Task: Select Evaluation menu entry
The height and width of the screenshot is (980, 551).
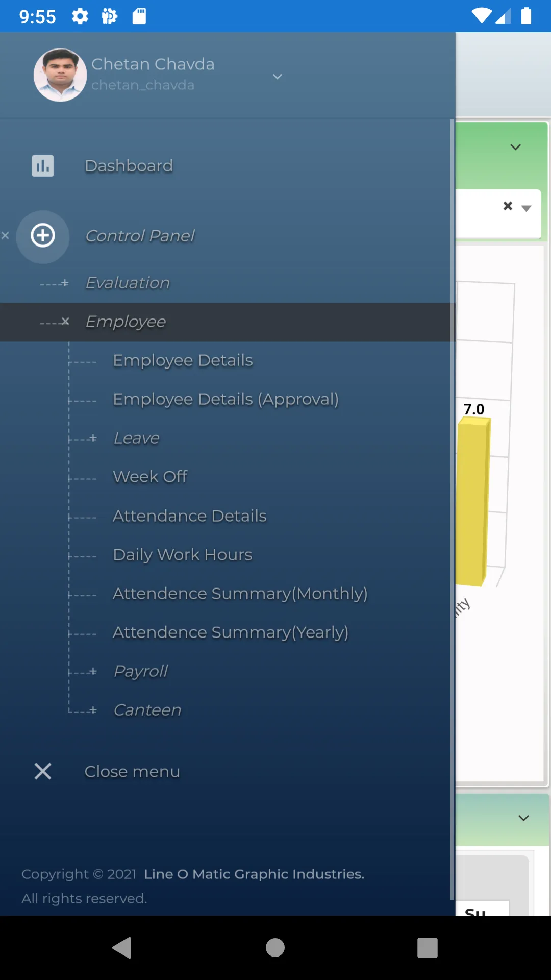Action: 128,283
